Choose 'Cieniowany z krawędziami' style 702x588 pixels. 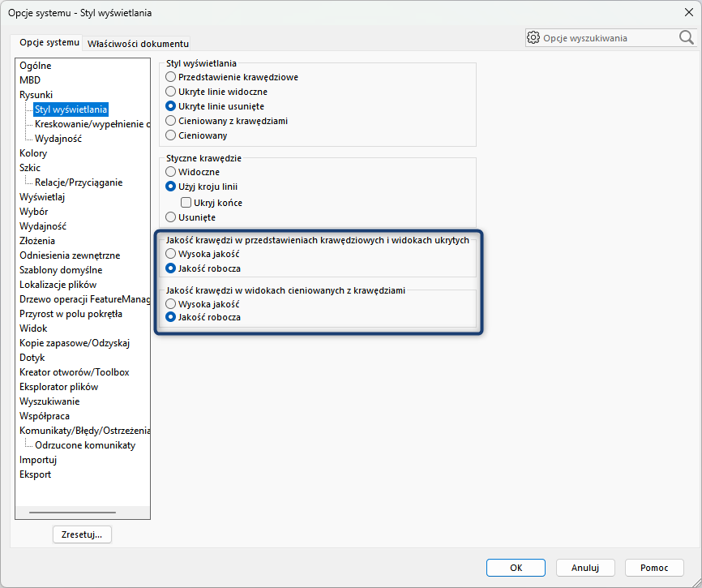(170, 121)
